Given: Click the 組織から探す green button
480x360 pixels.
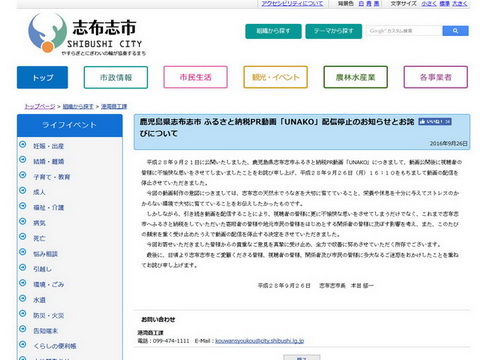Looking at the screenshot, I should tap(273, 31).
